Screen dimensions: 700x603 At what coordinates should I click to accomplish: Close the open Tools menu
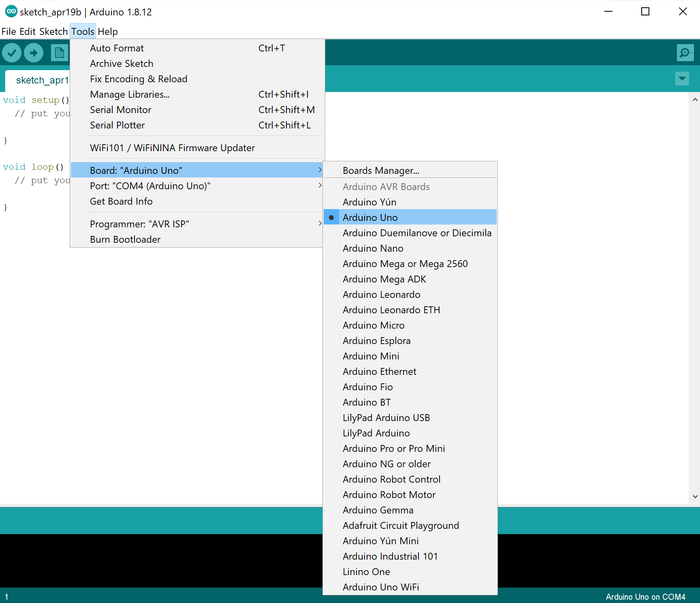tap(83, 31)
